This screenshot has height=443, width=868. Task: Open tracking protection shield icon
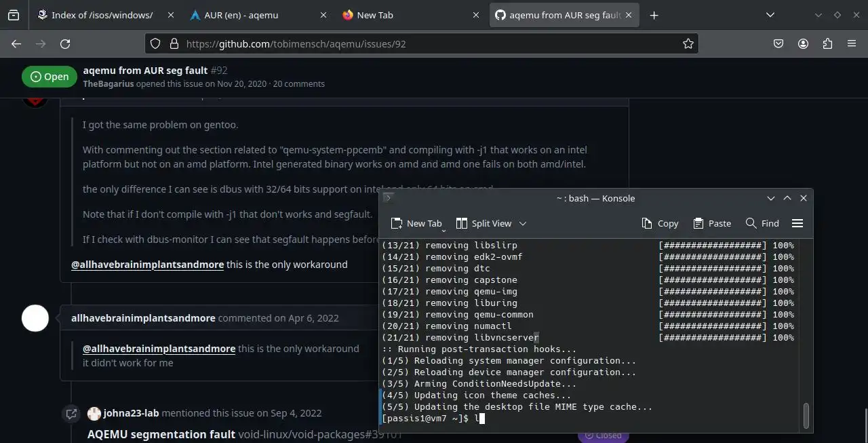point(155,43)
